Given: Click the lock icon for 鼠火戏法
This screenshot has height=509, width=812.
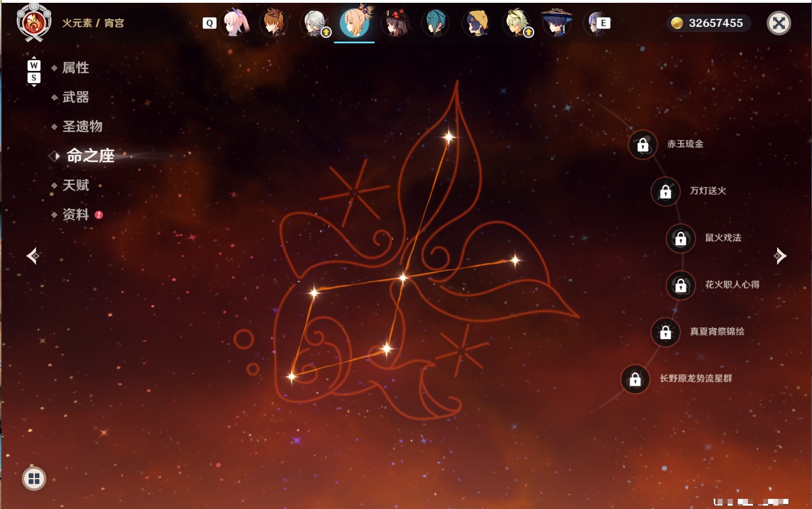Looking at the screenshot, I should [681, 238].
